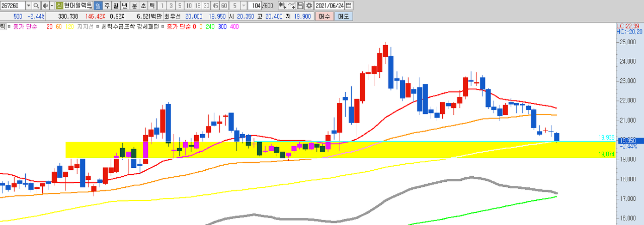Switch to monthly 월 chart period
644x225 pixels.
click(x=116, y=6)
